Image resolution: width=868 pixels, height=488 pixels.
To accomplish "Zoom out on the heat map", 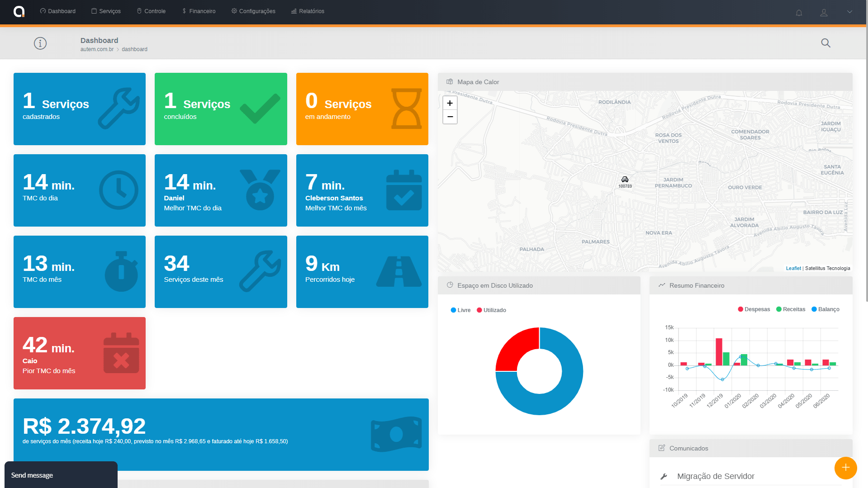I will [x=450, y=117].
